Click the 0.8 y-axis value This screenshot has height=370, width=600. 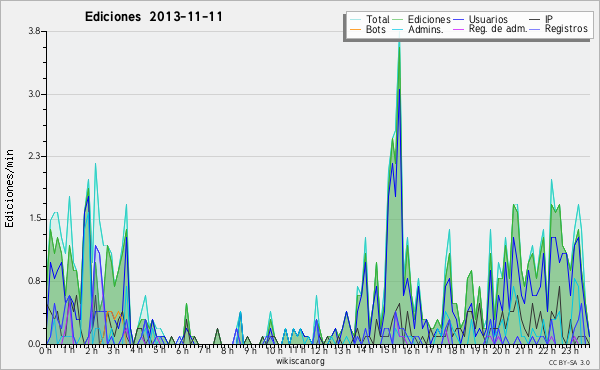(34, 281)
